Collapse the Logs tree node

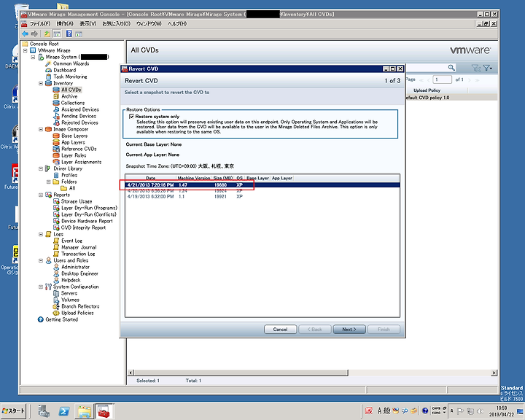click(41, 235)
